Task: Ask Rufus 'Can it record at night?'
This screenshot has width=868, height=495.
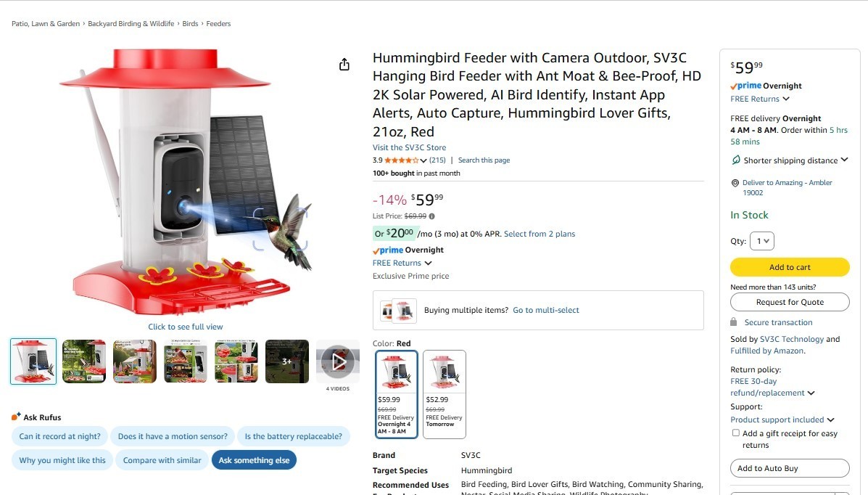Action: click(x=59, y=436)
